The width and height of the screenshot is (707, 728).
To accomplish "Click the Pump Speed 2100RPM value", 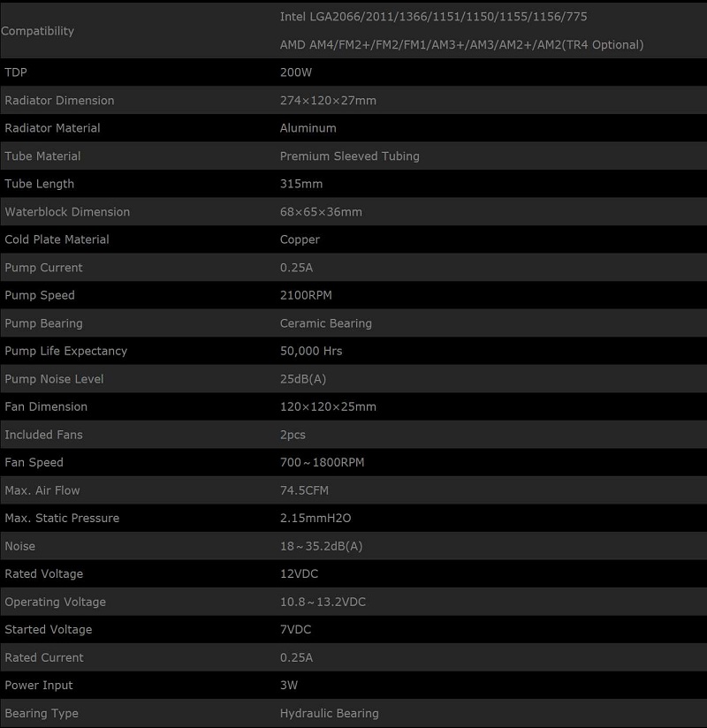I will [306, 295].
